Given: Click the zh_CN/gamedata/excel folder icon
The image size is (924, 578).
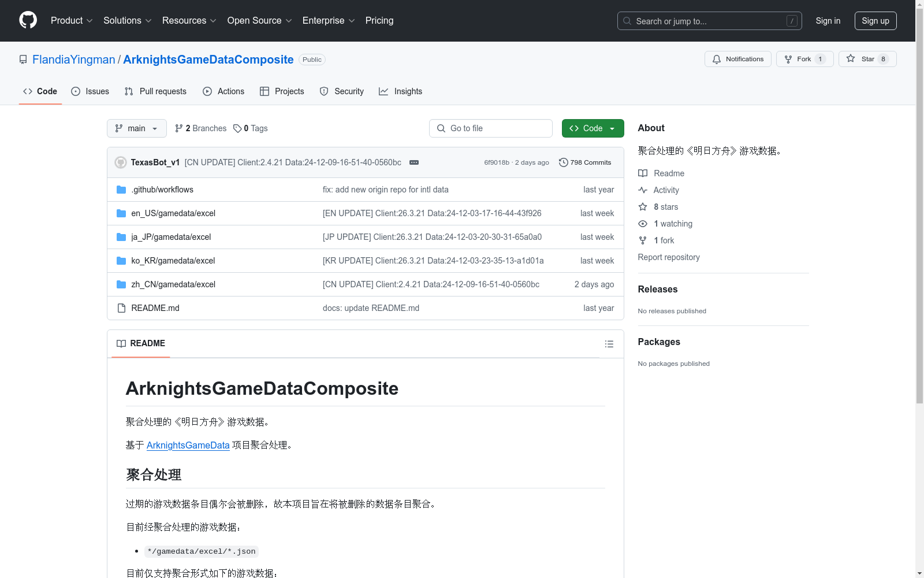Looking at the screenshot, I should pyautogui.click(x=121, y=284).
